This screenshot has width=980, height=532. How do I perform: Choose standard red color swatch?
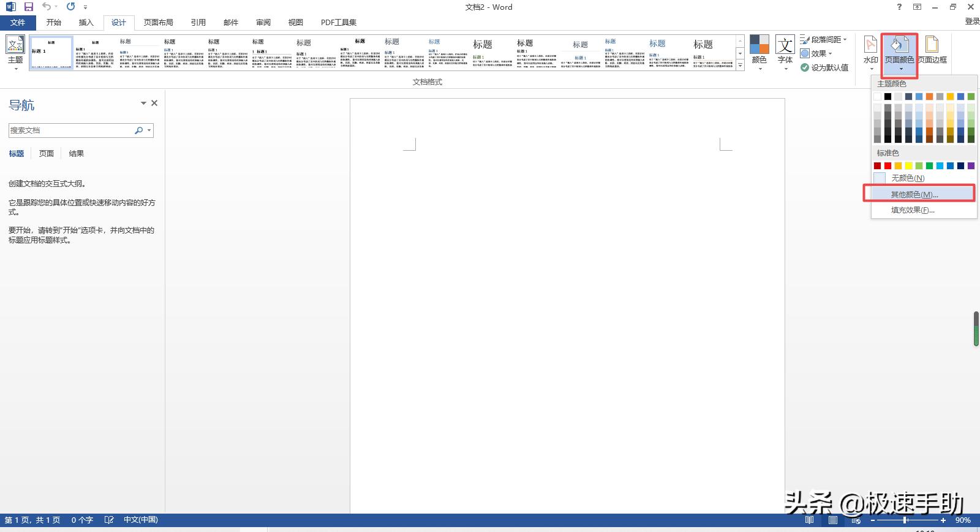888,165
